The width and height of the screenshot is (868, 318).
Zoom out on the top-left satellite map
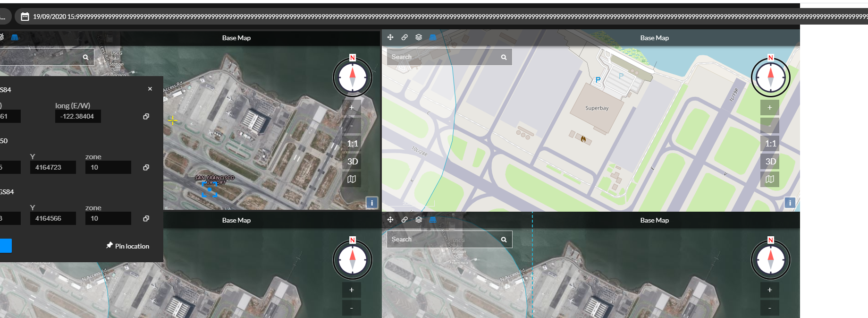click(x=352, y=125)
